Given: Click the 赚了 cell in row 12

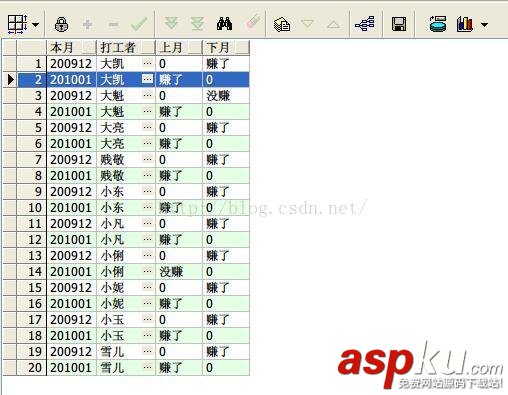Looking at the screenshot, I should [179, 239].
